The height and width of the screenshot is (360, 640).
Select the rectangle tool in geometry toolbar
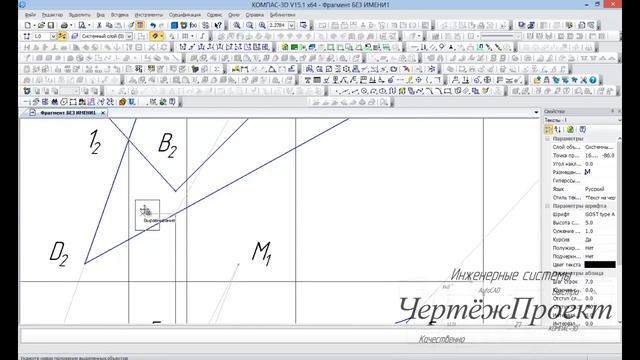(x=448, y=91)
